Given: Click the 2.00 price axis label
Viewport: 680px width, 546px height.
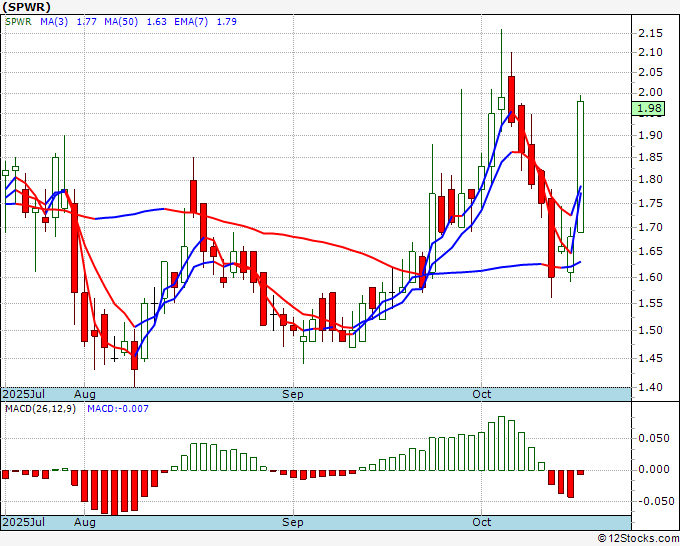Looking at the screenshot, I should click(x=651, y=92).
